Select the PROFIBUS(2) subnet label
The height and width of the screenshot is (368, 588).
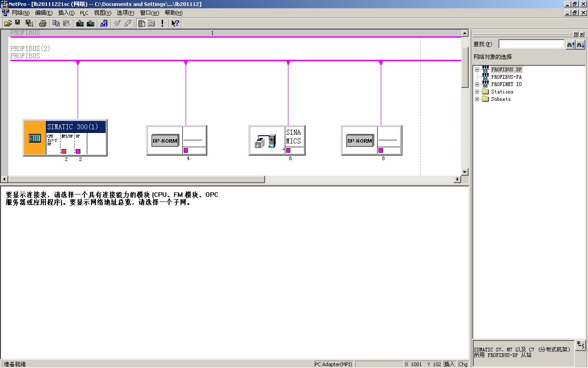click(30, 48)
